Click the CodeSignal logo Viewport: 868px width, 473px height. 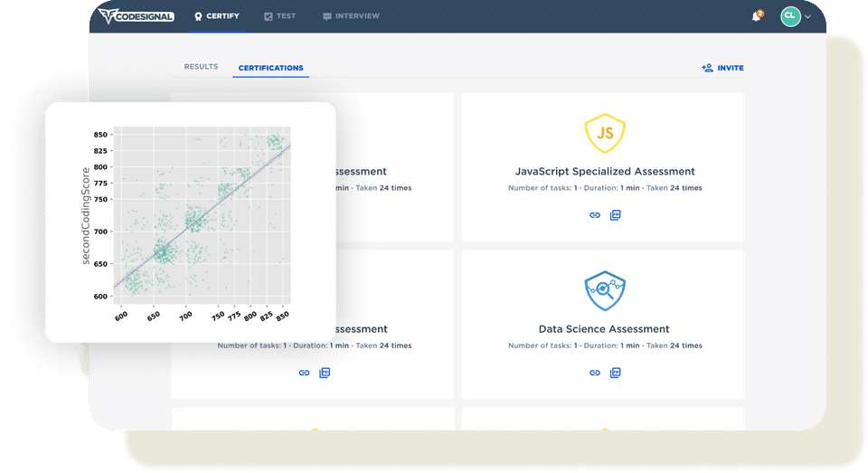coord(137,16)
